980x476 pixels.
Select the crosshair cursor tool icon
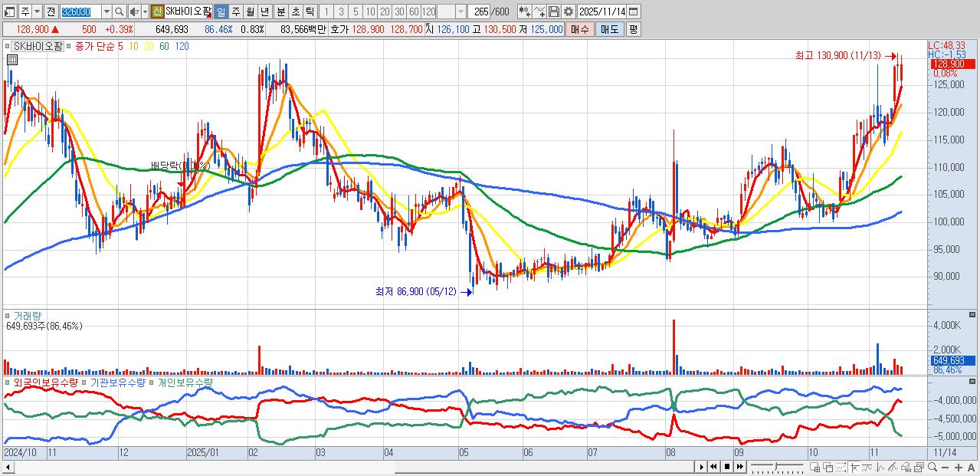[x=854, y=467]
